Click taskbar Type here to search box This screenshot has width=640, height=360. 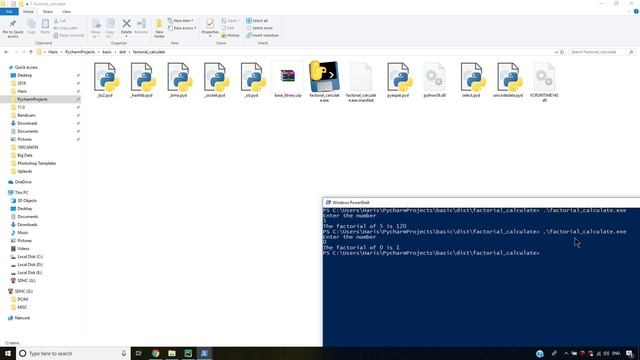pyautogui.click(x=73, y=353)
